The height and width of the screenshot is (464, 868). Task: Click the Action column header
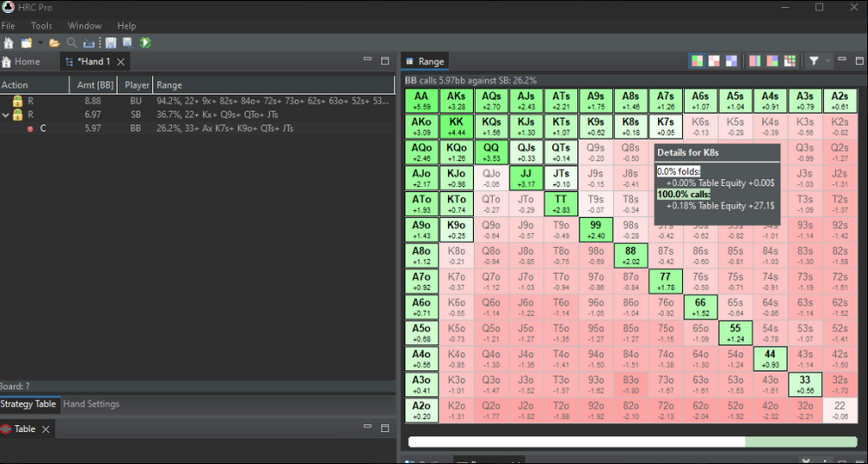[35, 85]
